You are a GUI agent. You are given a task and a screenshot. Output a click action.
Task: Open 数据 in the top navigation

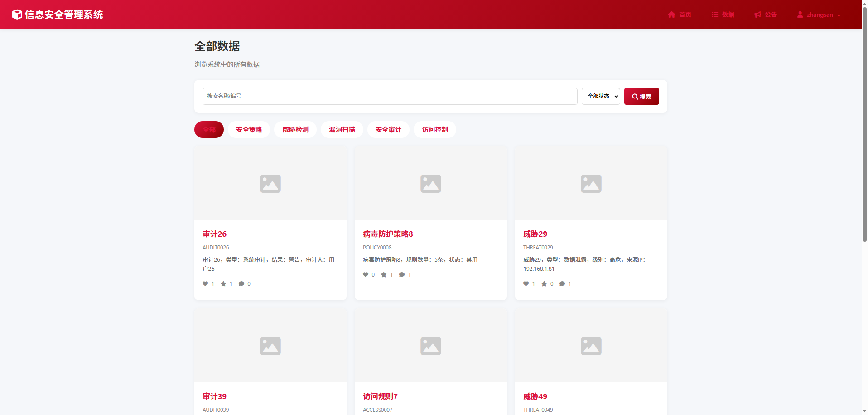pos(723,15)
